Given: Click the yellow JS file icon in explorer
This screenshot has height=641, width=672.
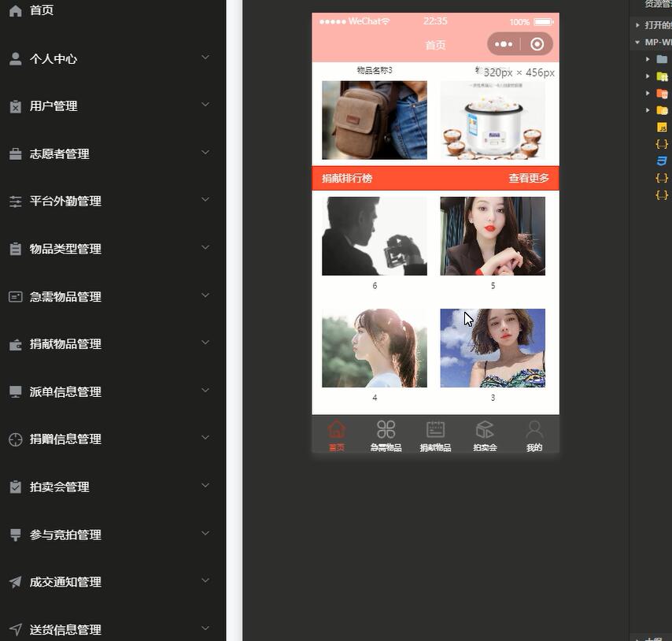Looking at the screenshot, I should [662, 127].
